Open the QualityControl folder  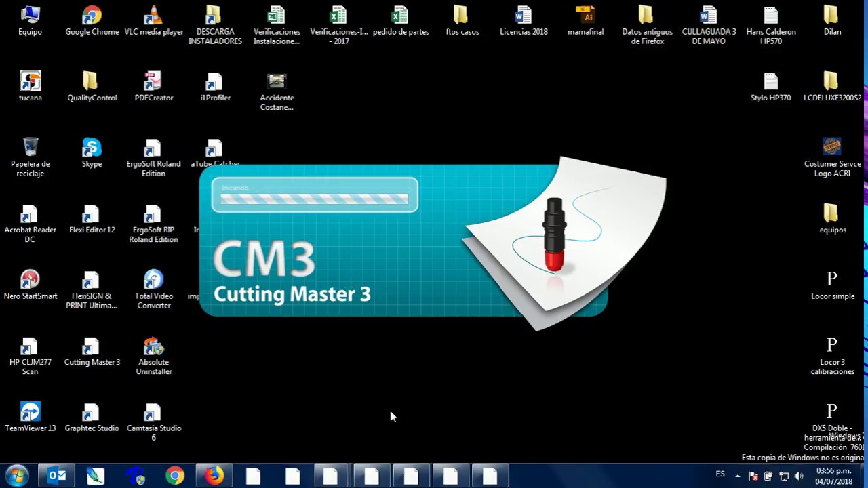92,87
